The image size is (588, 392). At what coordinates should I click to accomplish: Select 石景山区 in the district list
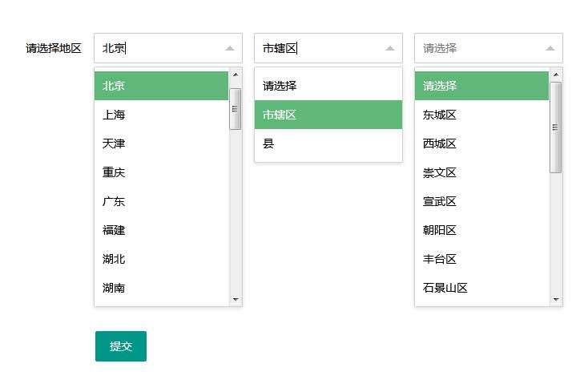[481, 288]
